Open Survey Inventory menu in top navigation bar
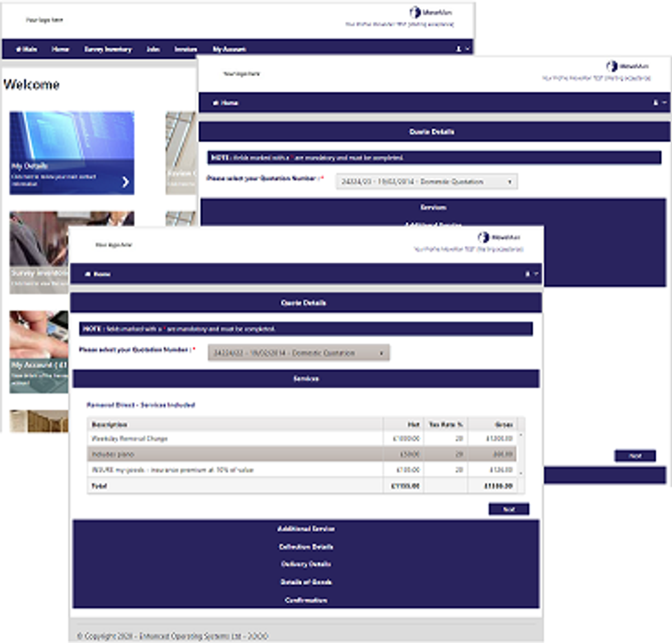This screenshot has width=672, height=643. coord(108,49)
